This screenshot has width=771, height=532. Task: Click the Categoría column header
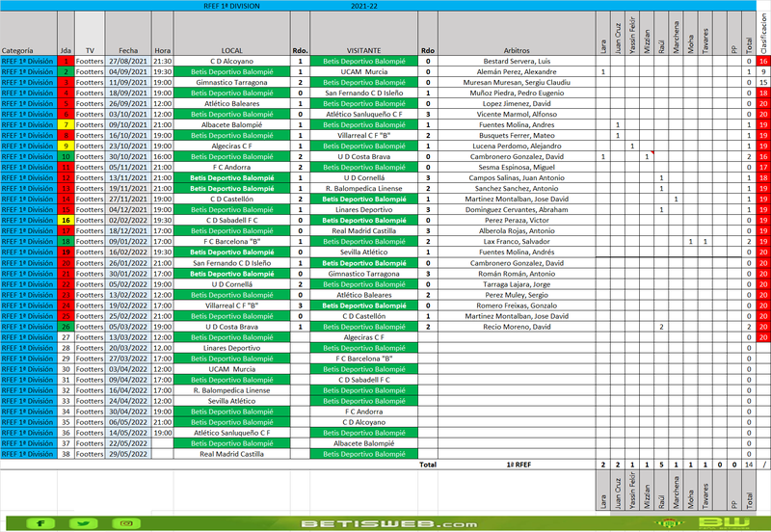click(29, 33)
